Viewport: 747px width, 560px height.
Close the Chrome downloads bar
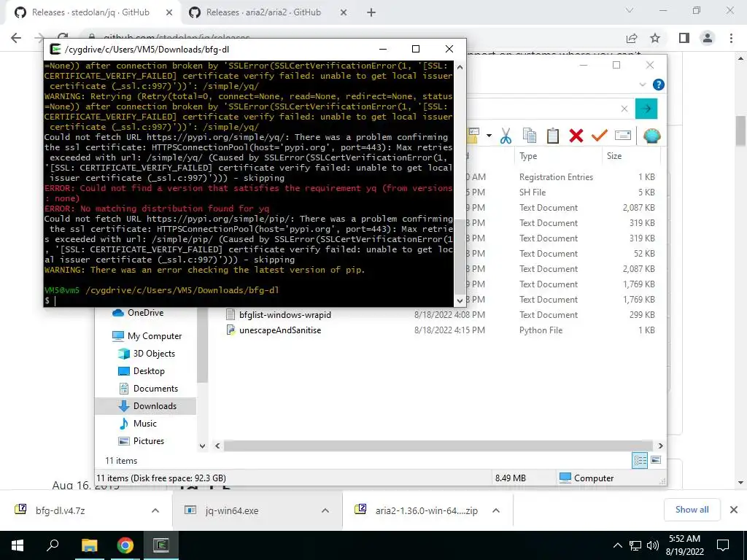click(734, 510)
